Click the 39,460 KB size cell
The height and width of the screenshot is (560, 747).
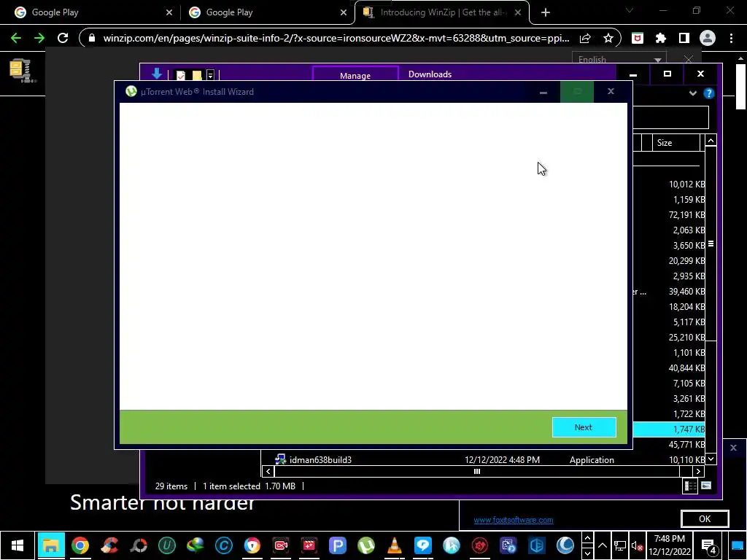[686, 292]
